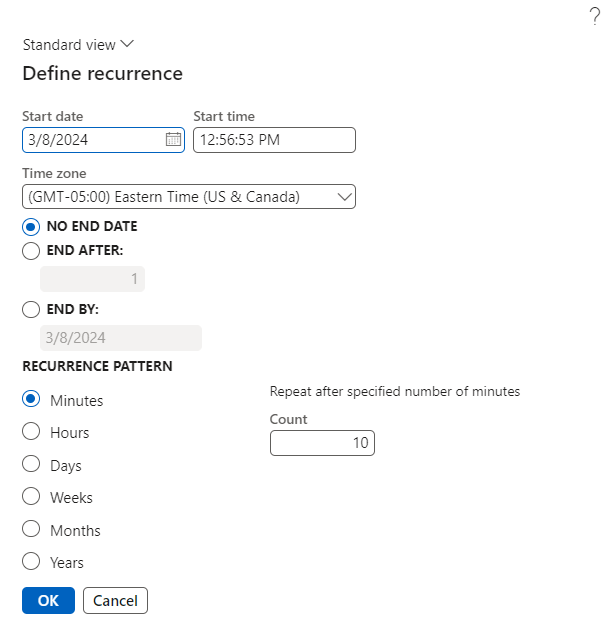This screenshot has width=605, height=631.
Task: Choose Years recurrence pattern
Action: coord(31,562)
